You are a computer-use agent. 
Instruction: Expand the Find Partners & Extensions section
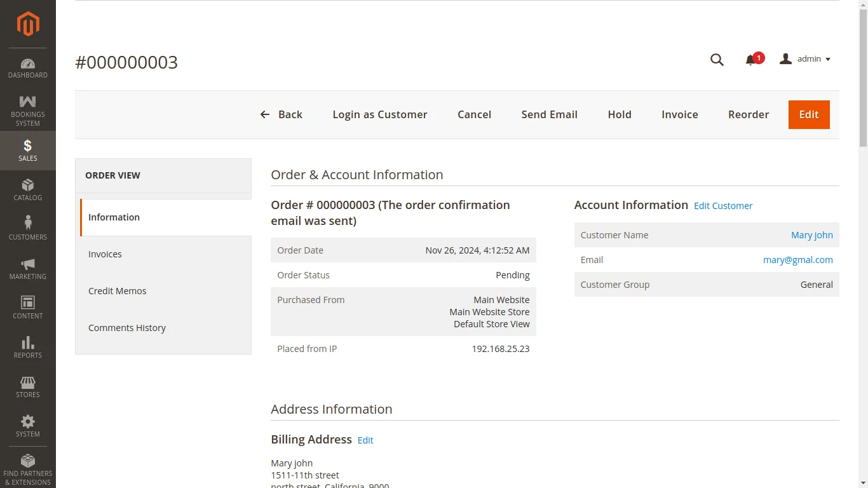coord(27,468)
